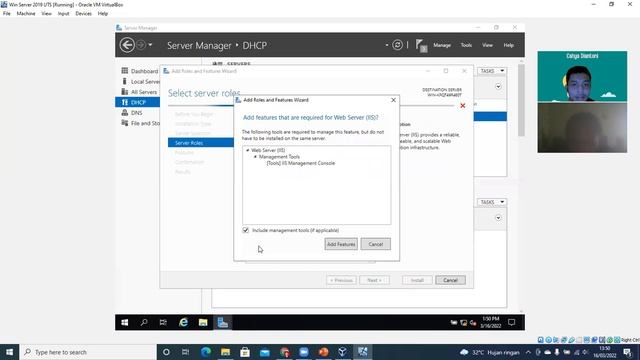
Task: Click the Next button in the wizard
Action: click(x=374, y=280)
